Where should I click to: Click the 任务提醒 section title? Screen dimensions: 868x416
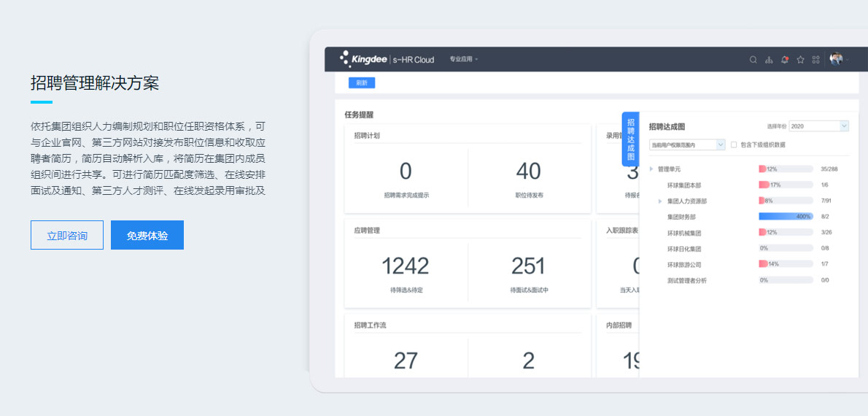point(359,115)
